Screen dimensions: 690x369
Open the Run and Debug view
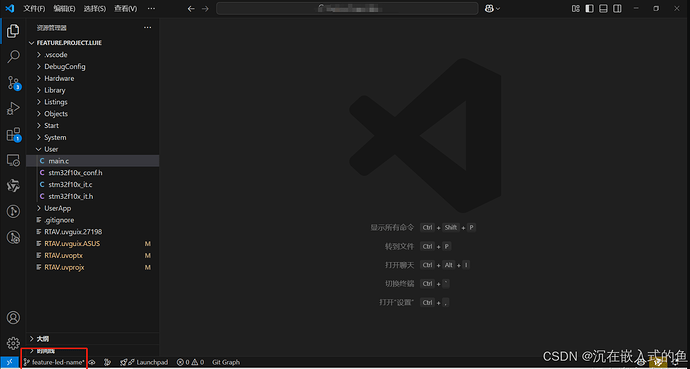click(x=13, y=108)
